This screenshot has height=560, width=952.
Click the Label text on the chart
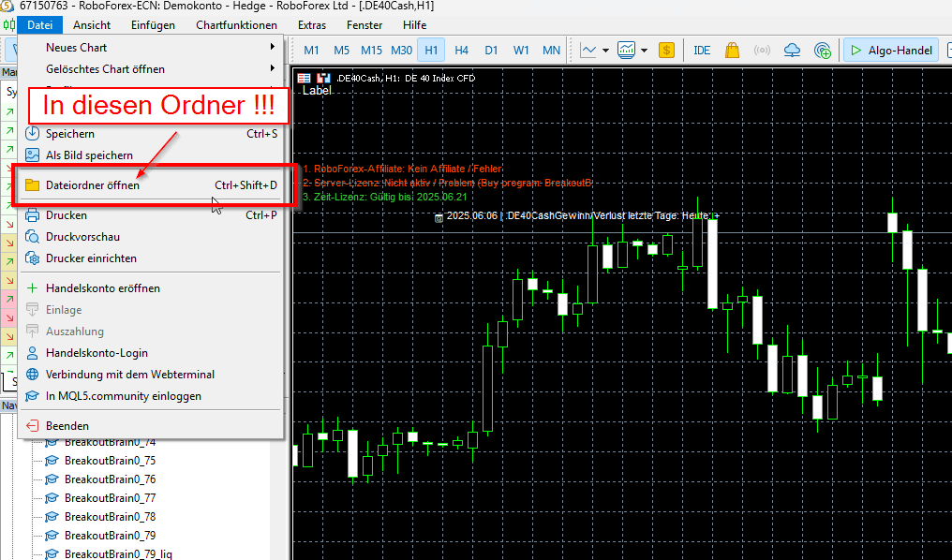317,91
